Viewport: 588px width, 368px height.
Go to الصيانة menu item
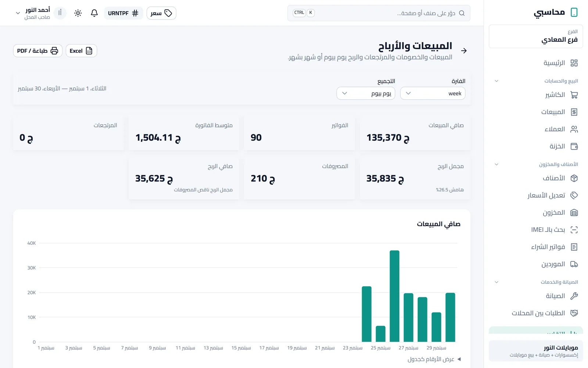click(536, 296)
